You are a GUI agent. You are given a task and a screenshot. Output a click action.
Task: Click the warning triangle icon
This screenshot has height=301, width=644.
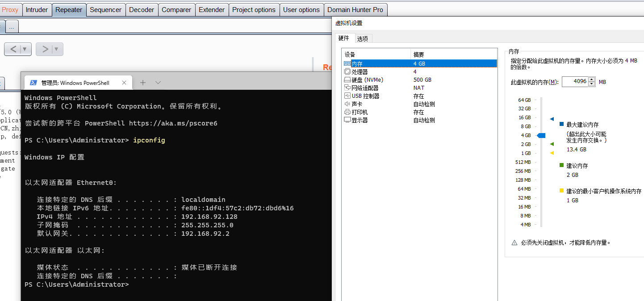[514, 243]
